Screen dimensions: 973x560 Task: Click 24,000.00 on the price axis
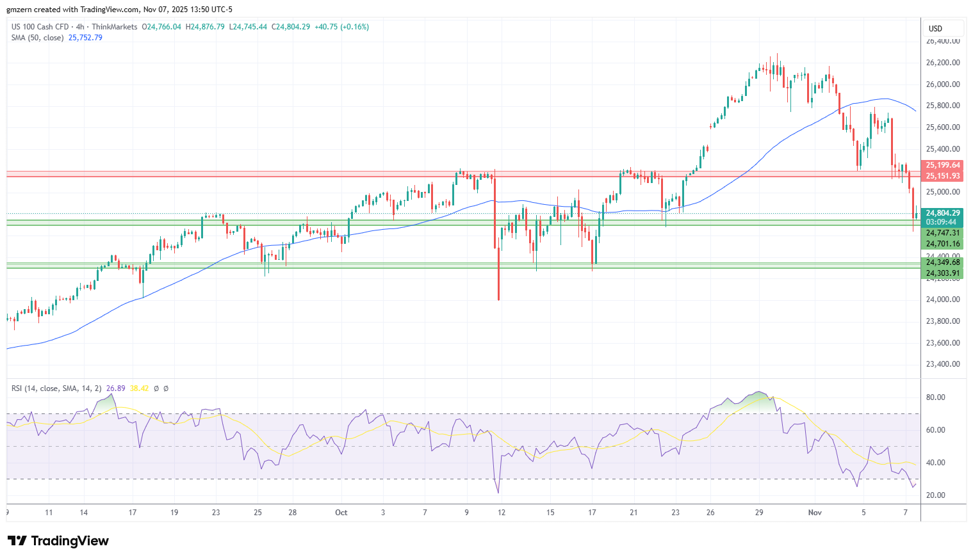click(943, 300)
